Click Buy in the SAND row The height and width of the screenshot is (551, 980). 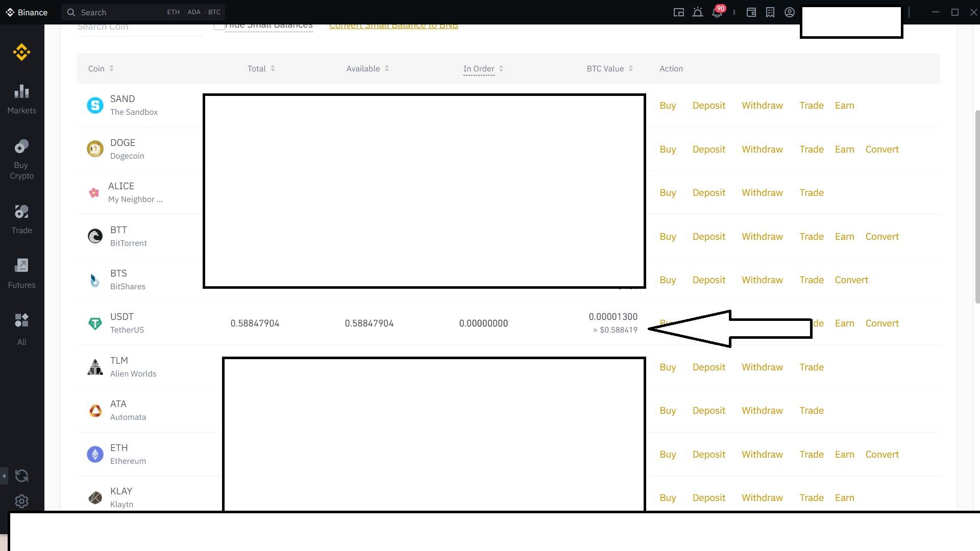point(668,106)
